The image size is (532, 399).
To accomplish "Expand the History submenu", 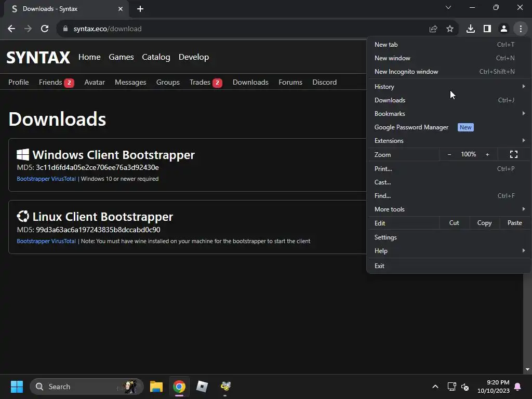I will [449, 87].
